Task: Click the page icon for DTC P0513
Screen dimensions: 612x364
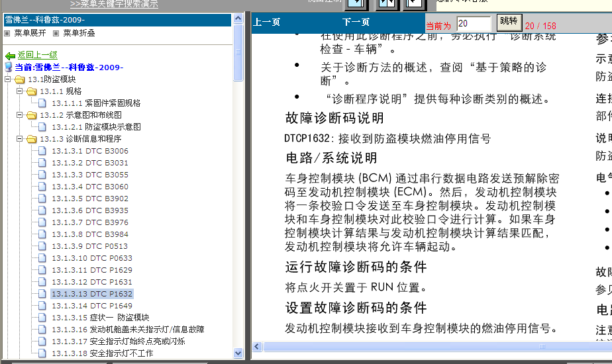Action: (x=42, y=246)
